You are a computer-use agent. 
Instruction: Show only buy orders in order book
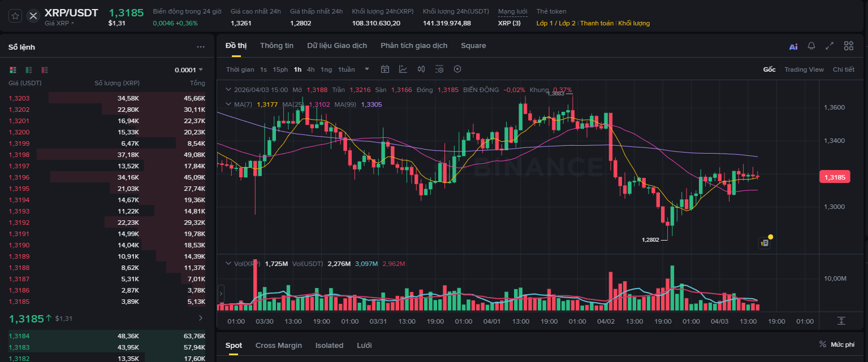point(29,70)
